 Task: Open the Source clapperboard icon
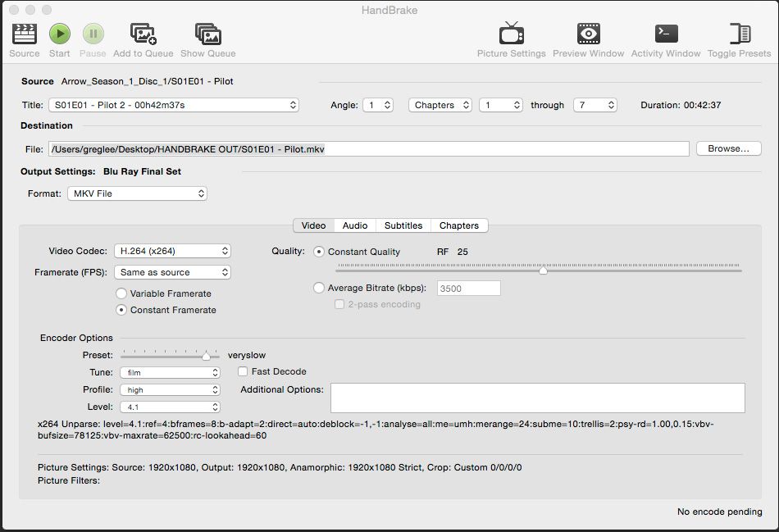click(x=24, y=34)
